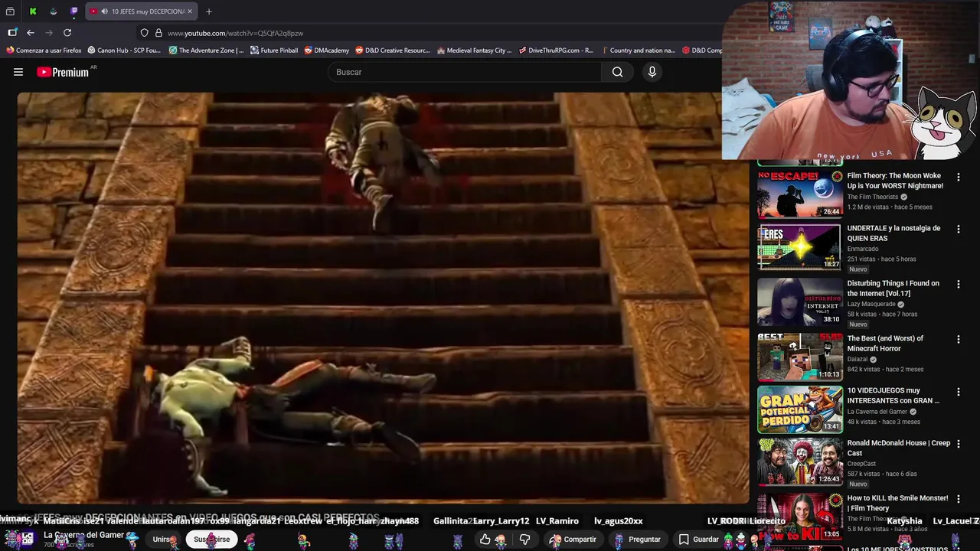The width and height of the screenshot is (980, 551).
Task: Click 'The Film Theorists' channel name
Action: [x=872, y=197]
